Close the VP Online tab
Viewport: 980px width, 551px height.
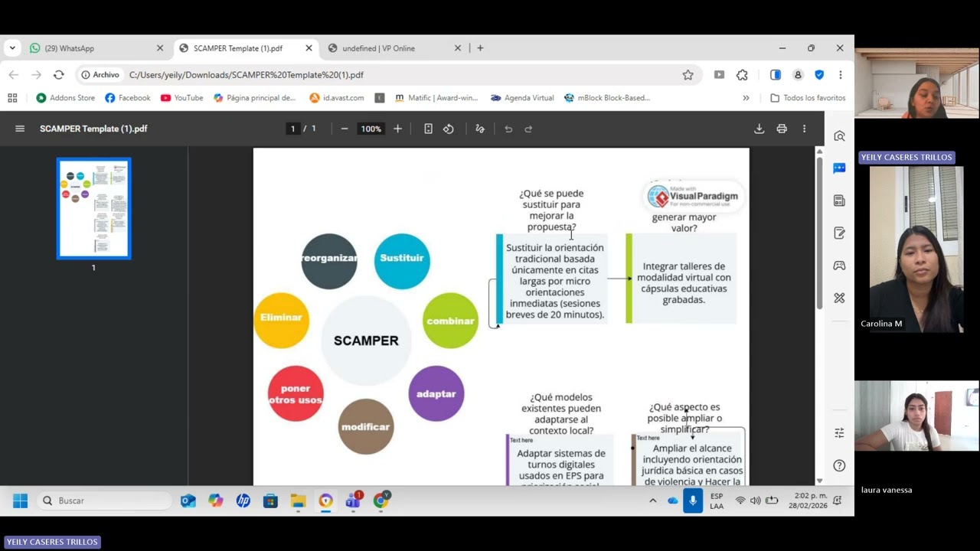click(x=458, y=48)
